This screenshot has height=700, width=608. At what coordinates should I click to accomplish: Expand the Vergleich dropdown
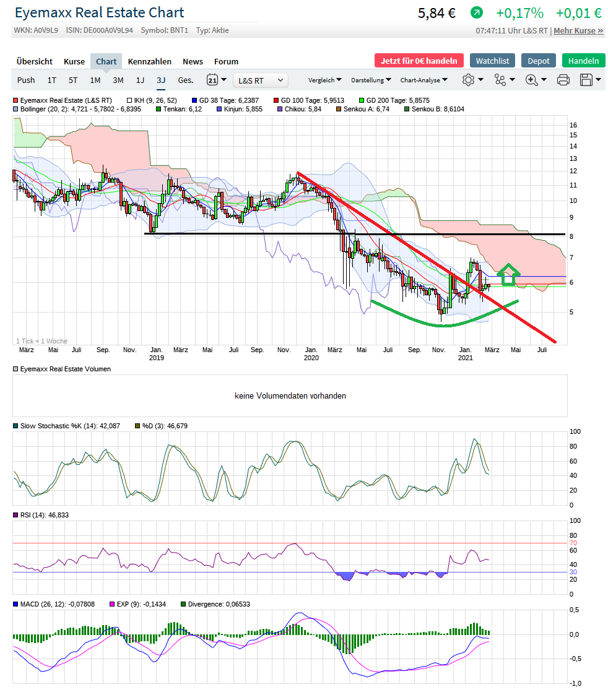[x=324, y=80]
